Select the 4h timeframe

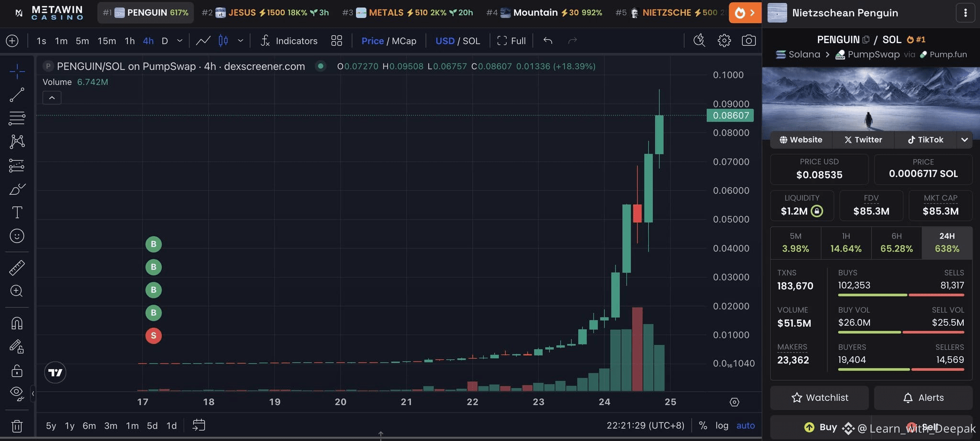coord(148,41)
